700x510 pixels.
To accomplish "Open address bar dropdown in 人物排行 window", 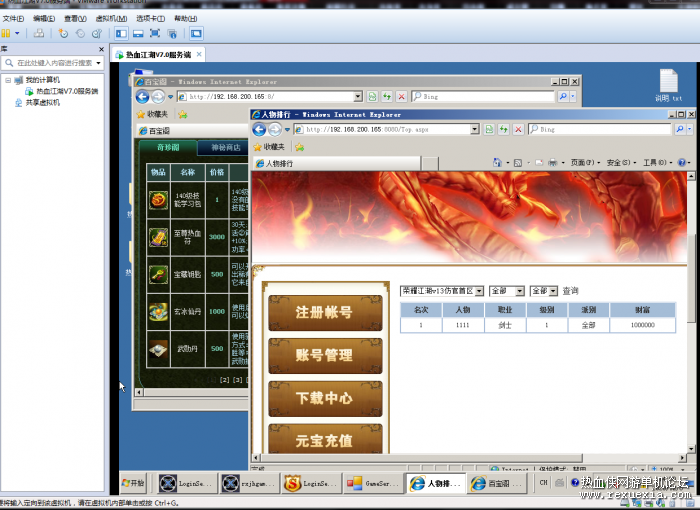I will point(475,130).
